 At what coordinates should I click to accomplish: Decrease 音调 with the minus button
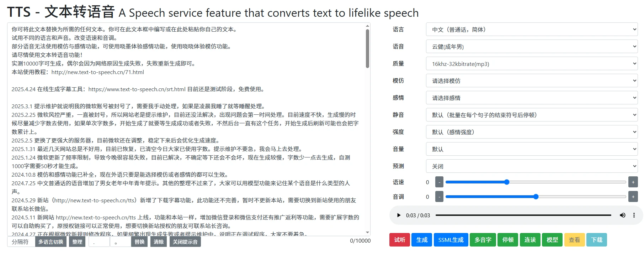click(439, 197)
